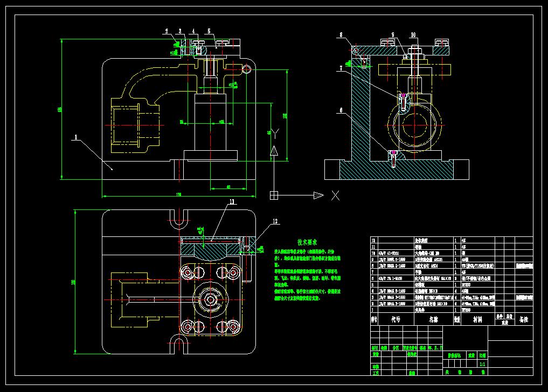Select balloon callout 12 beside top view
The image size is (548, 392).
tap(275, 221)
